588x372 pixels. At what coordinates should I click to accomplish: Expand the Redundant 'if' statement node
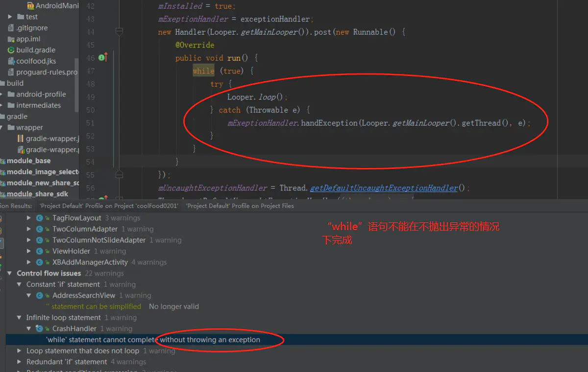[x=20, y=362]
